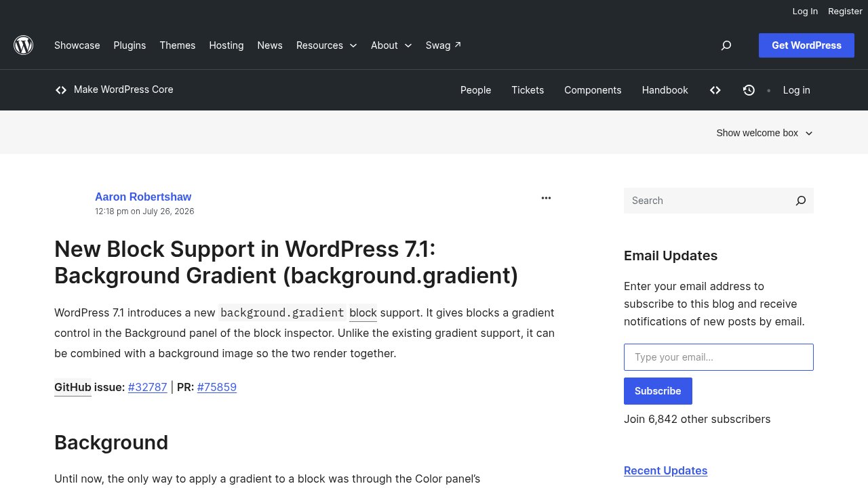
Task: Click the Email Updates heading
Action: pos(671,256)
